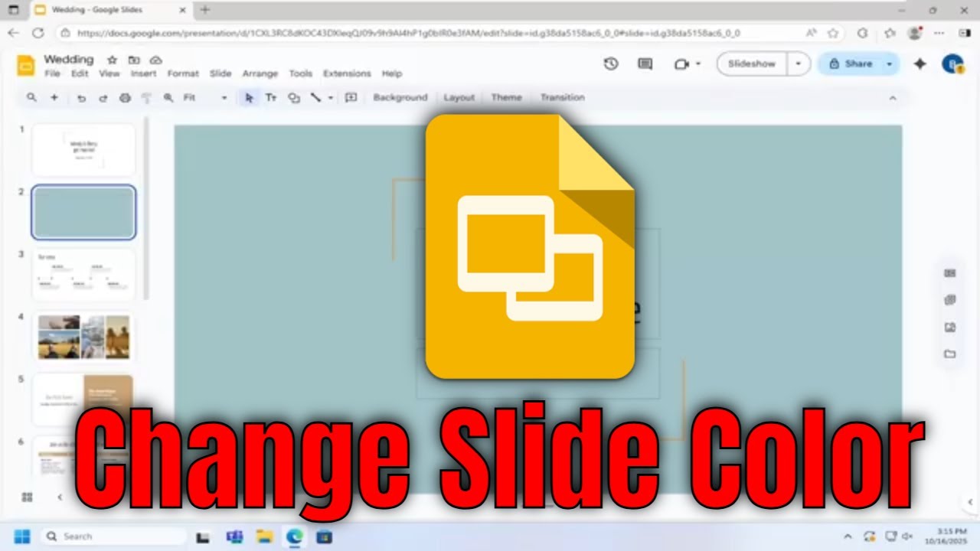The width and height of the screenshot is (980, 551).
Task: Open the Fit zoom level dropdown
Action: (x=205, y=98)
